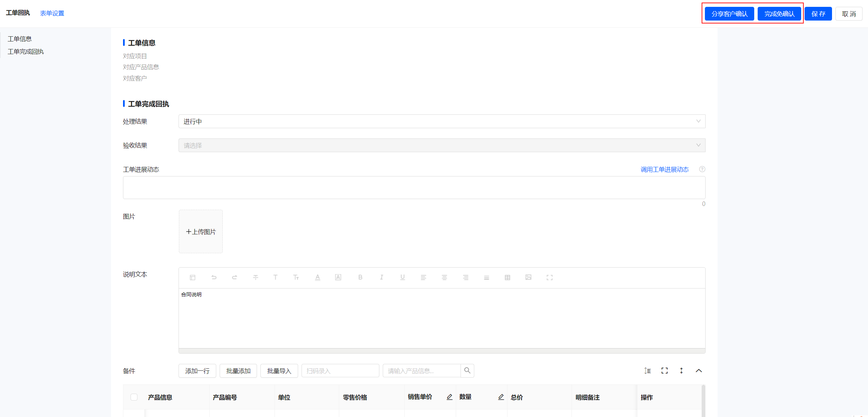Click the 保存 button
The height and width of the screenshot is (417, 868).
pyautogui.click(x=818, y=14)
